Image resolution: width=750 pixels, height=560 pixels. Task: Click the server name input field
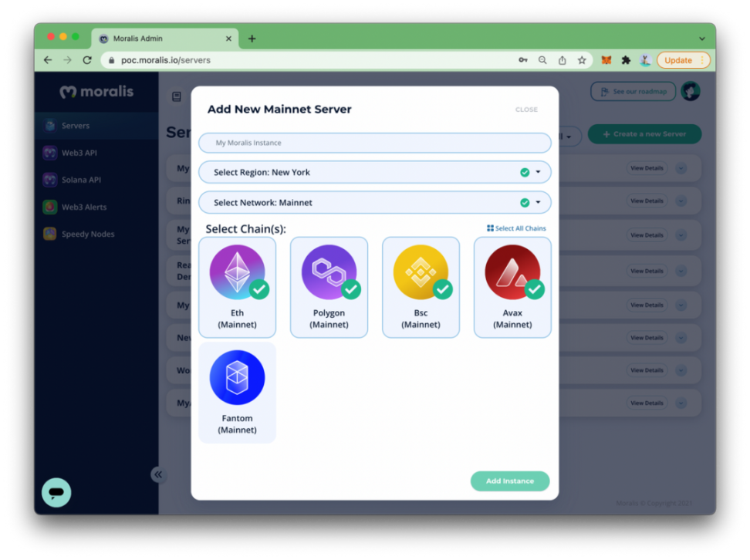(x=375, y=143)
